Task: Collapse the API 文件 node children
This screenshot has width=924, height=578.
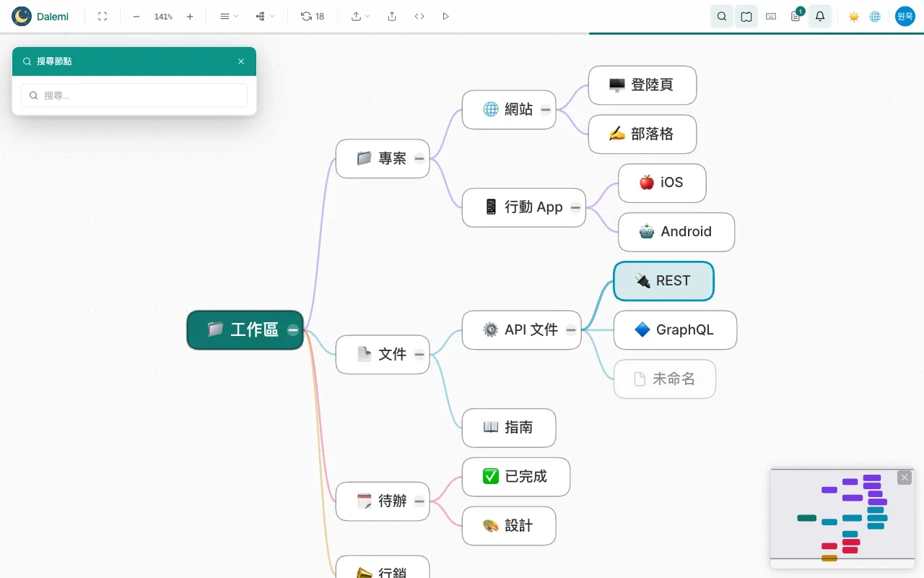Action: pyautogui.click(x=571, y=330)
